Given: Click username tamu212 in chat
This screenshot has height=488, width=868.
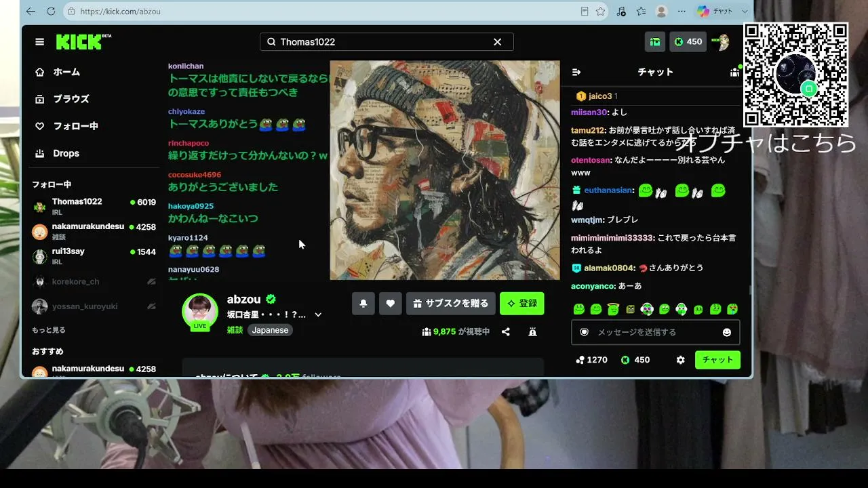Looking at the screenshot, I should click(x=588, y=130).
